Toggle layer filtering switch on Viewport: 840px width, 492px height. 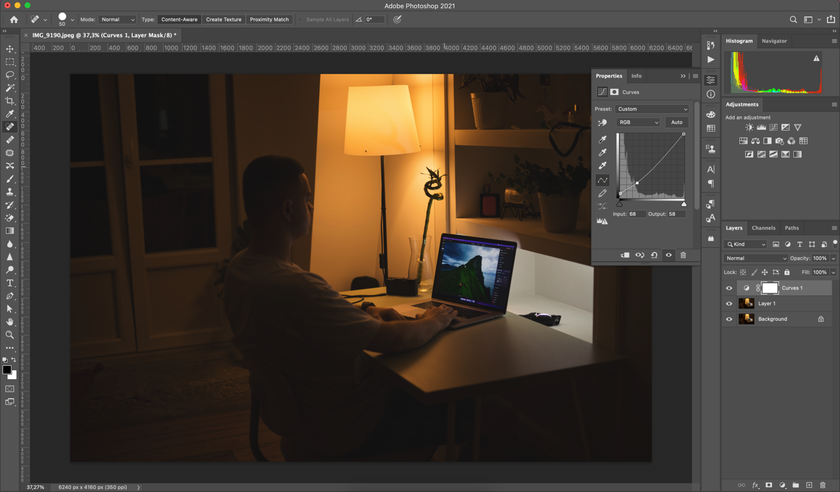pyautogui.click(x=835, y=243)
